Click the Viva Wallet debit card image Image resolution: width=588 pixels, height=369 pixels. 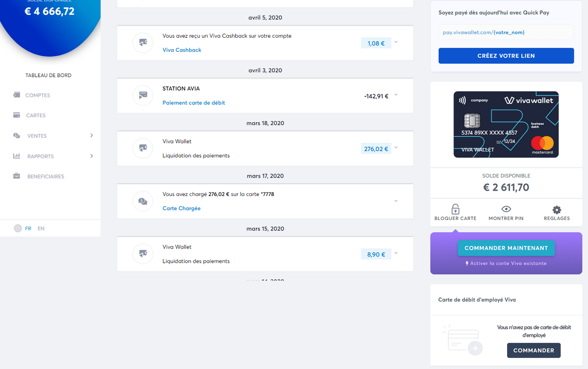pos(506,124)
